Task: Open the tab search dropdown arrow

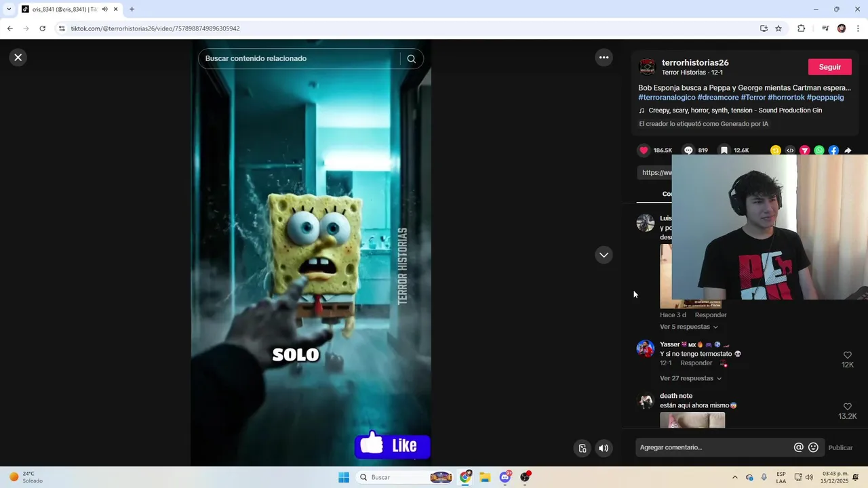Action: [x=9, y=9]
